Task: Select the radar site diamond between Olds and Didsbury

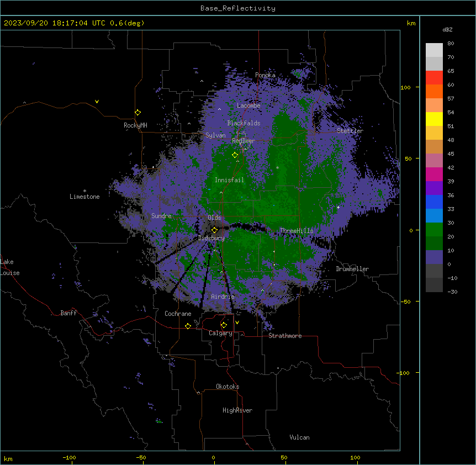Action: [215, 230]
